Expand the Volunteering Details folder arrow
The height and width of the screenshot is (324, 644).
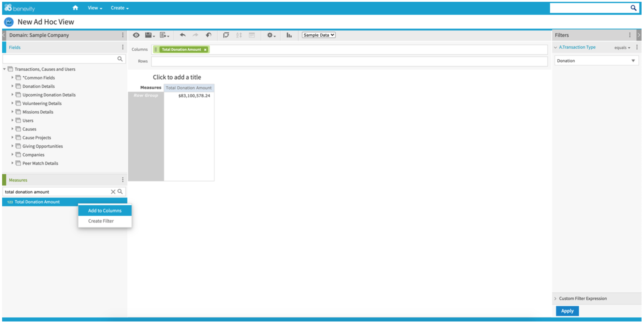(12, 103)
